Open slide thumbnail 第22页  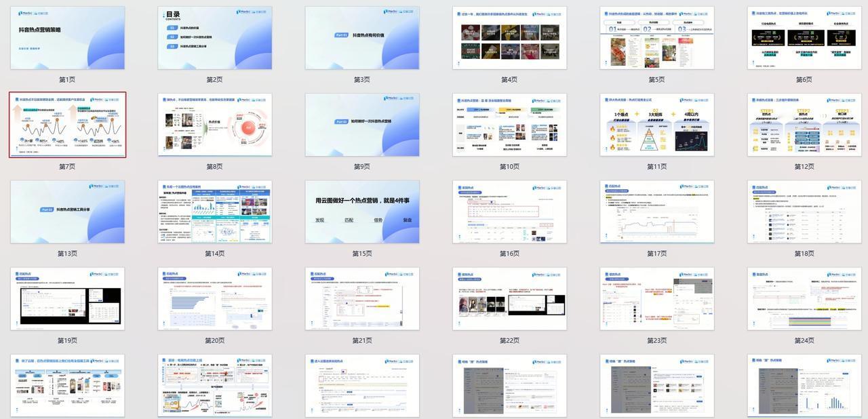click(x=510, y=299)
